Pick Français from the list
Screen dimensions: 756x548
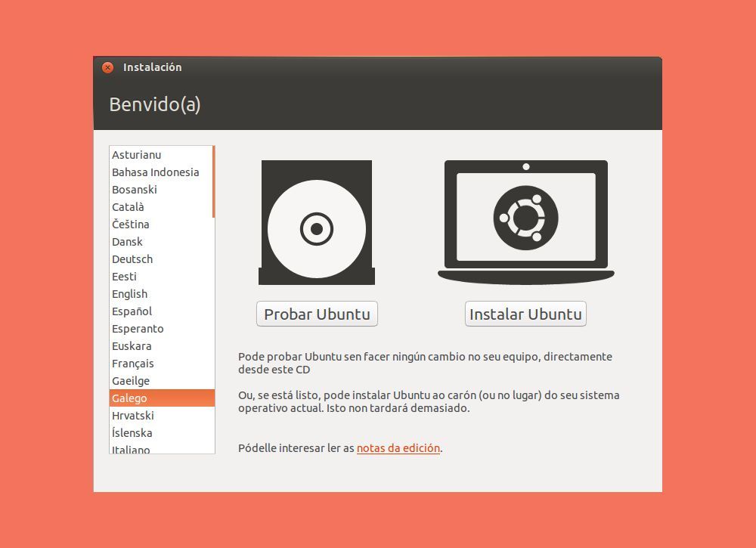pos(161,363)
